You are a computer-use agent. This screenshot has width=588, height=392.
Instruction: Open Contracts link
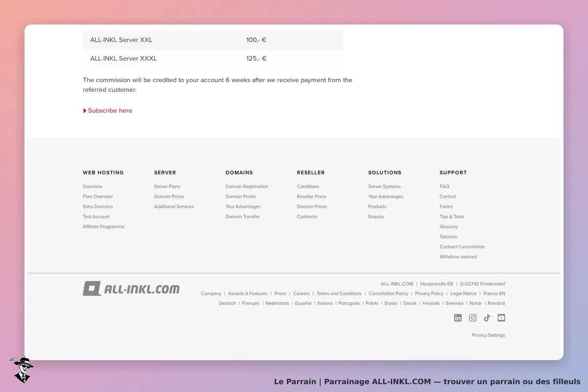(x=307, y=217)
